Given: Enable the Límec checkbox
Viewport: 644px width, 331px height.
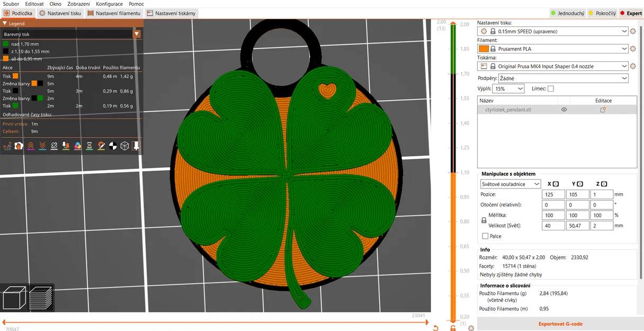Looking at the screenshot, I should (550, 88).
